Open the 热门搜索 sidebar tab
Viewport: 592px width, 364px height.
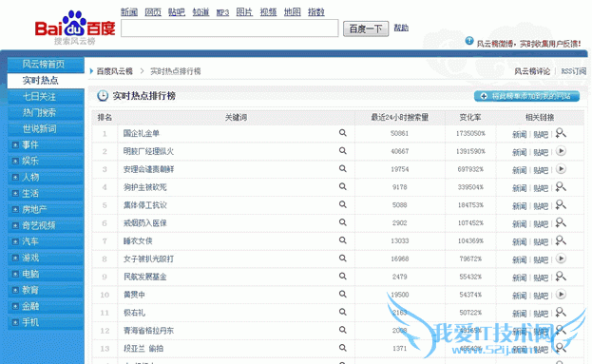[x=46, y=113]
